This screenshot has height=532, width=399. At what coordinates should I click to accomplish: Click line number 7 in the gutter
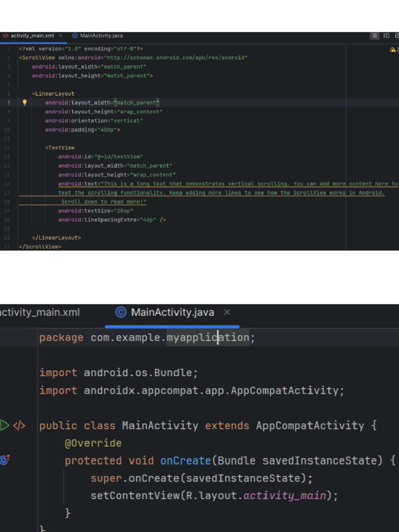click(9, 103)
